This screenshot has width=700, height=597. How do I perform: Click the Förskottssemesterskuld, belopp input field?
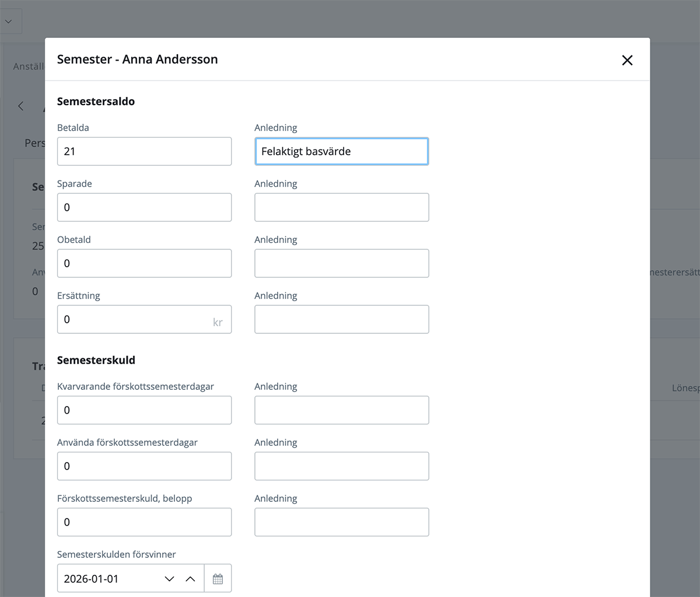click(x=144, y=522)
